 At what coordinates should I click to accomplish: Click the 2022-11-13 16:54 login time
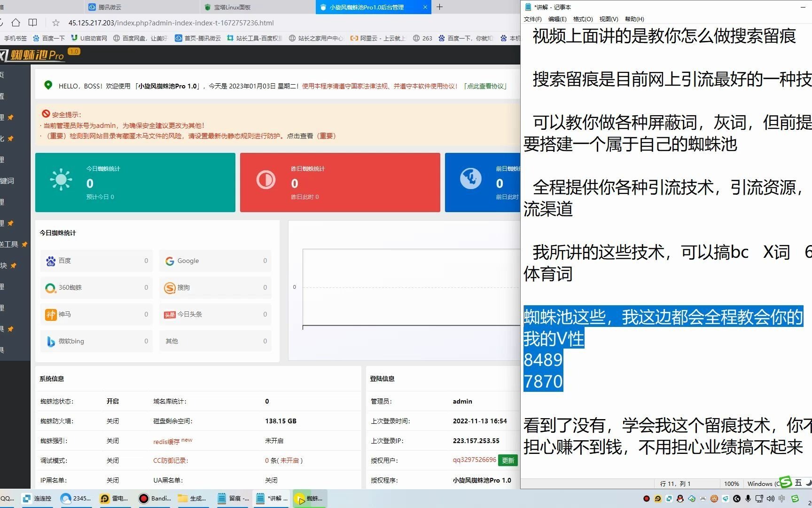pyautogui.click(x=480, y=421)
